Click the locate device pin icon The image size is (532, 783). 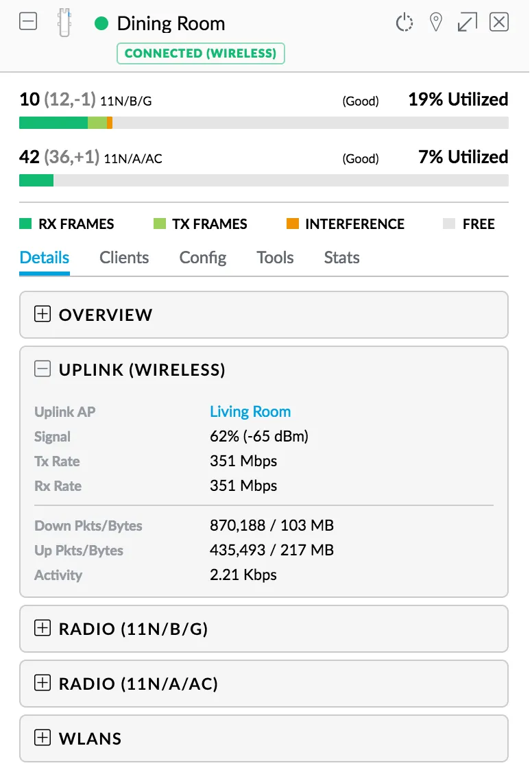coord(435,23)
